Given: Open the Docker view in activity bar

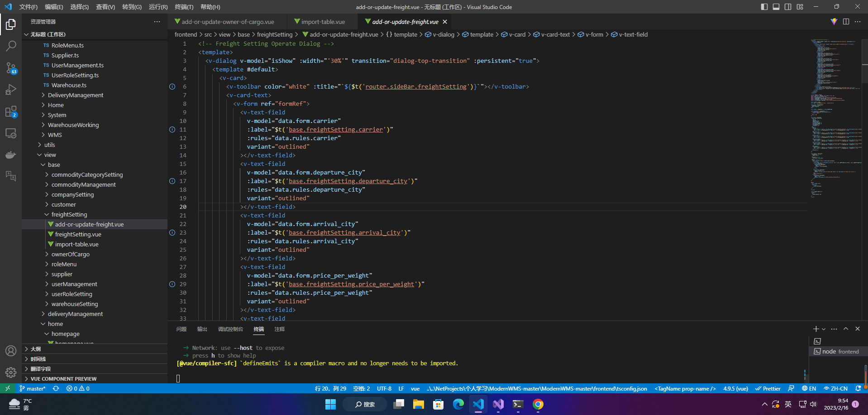Looking at the screenshot, I should (x=11, y=155).
